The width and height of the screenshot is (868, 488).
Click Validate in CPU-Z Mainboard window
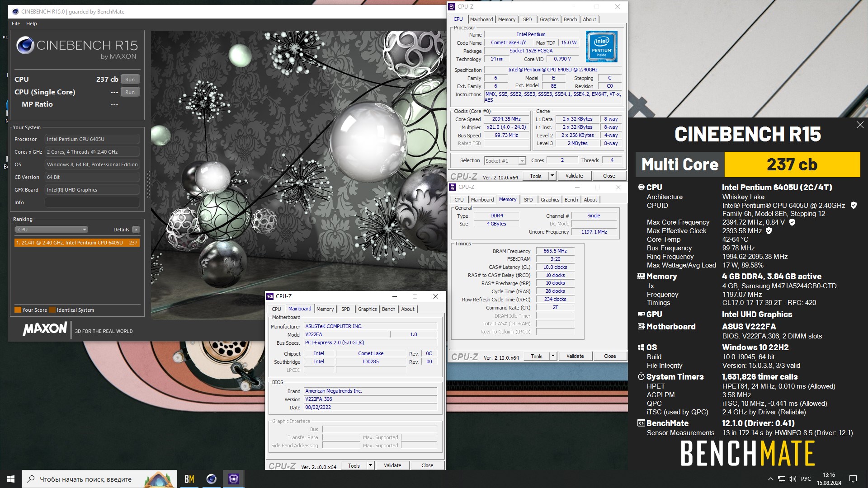(x=392, y=465)
